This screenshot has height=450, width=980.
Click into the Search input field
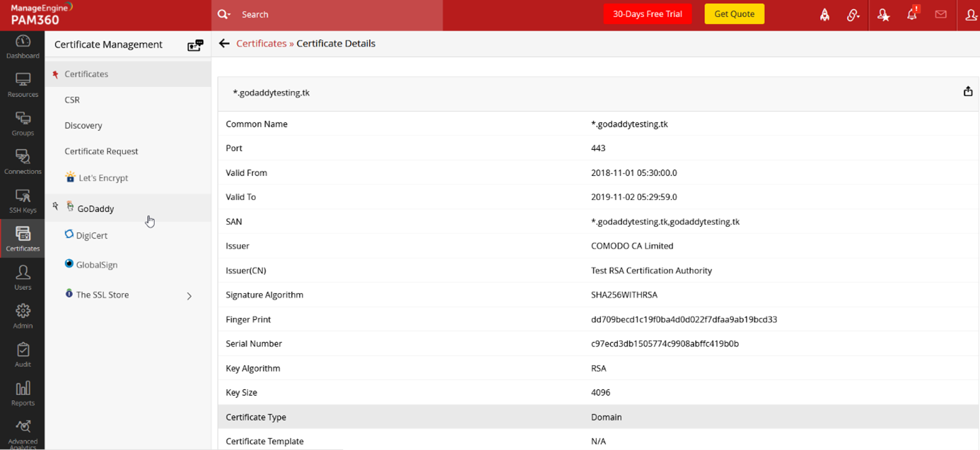tap(332, 14)
